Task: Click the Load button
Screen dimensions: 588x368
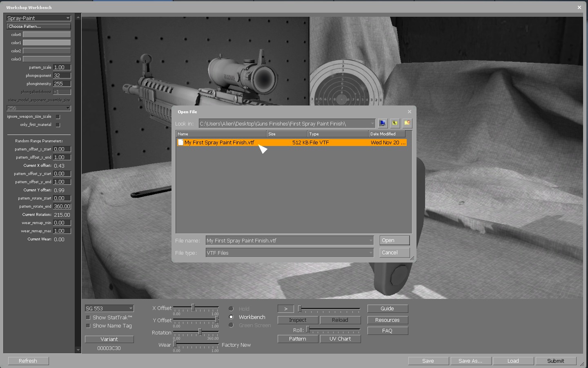Action: tap(513, 361)
